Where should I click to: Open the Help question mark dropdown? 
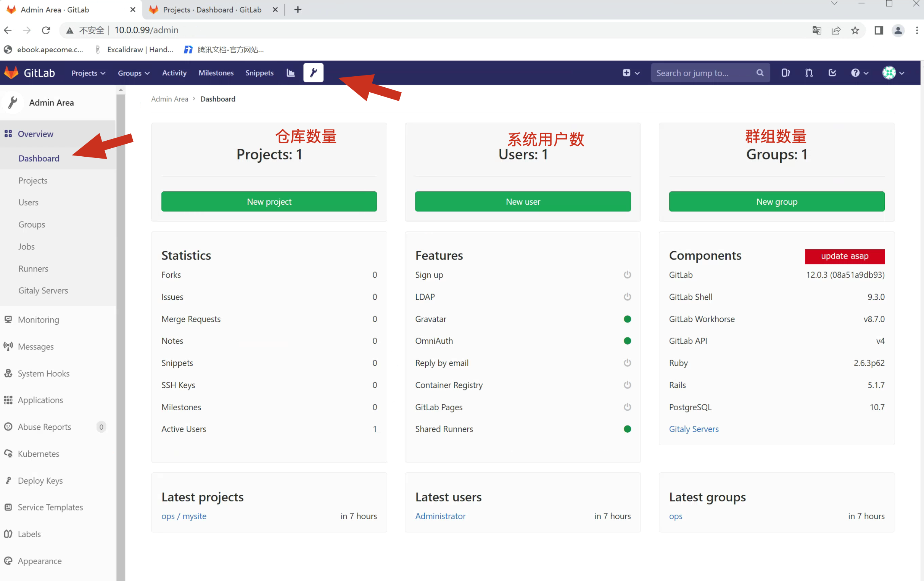coord(859,73)
